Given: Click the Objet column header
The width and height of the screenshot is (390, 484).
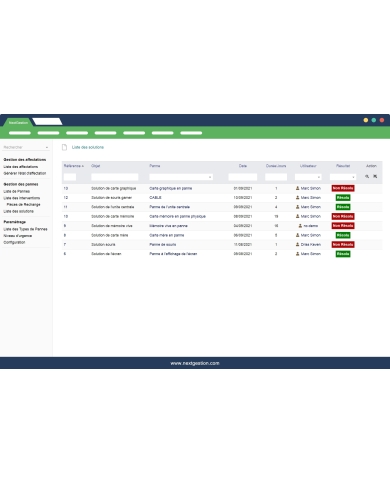Looking at the screenshot, I should pyautogui.click(x=96, y=166).
